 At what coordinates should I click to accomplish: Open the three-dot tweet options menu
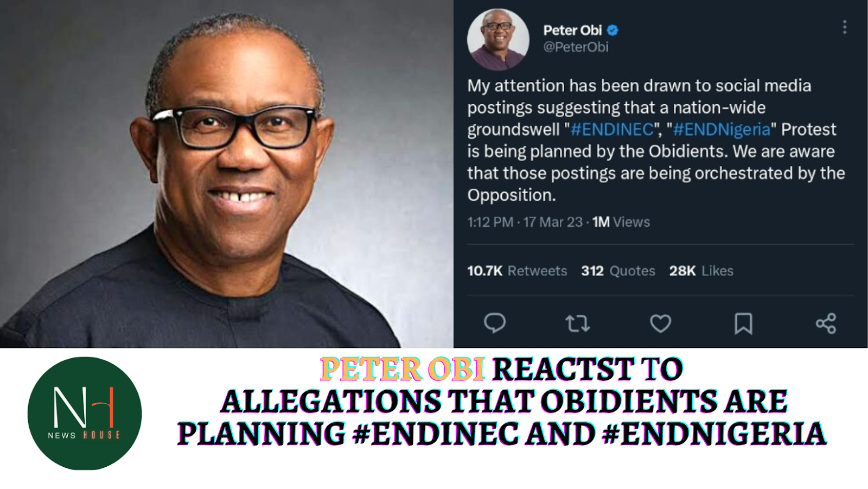(x=844, y=27)
